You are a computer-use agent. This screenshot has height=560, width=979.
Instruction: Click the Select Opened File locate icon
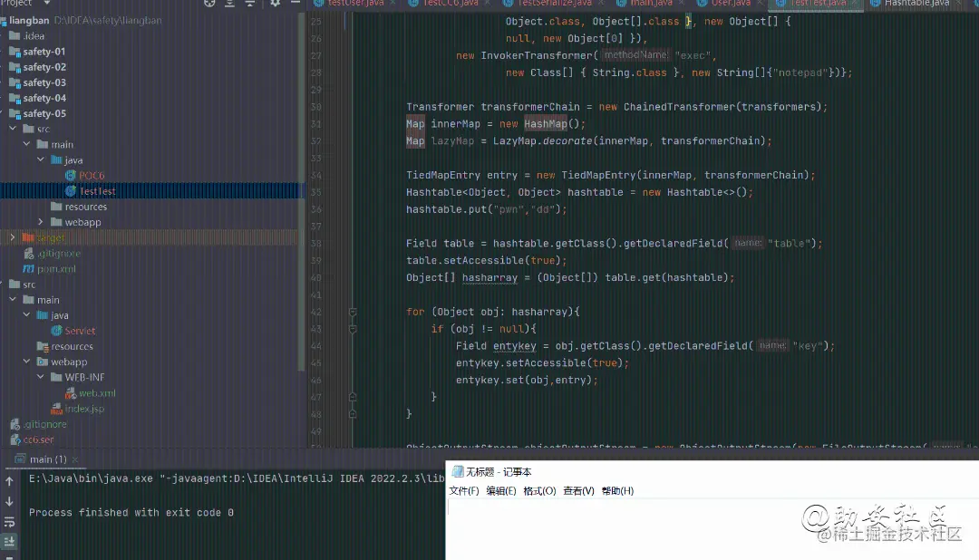click(209, 3)
